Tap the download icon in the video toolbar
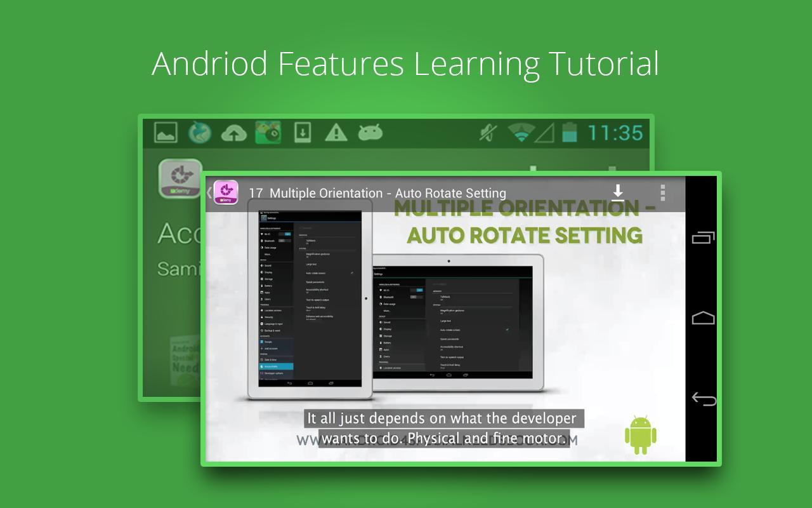812x508 pixels. [618, 192]
